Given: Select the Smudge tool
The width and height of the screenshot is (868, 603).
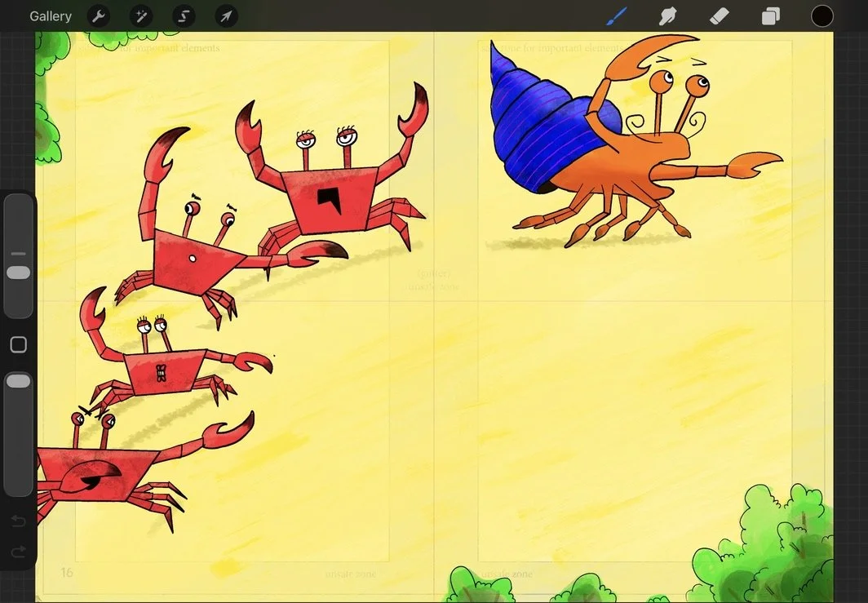Looking at the screenshot, I should click(x=668, y=16).
